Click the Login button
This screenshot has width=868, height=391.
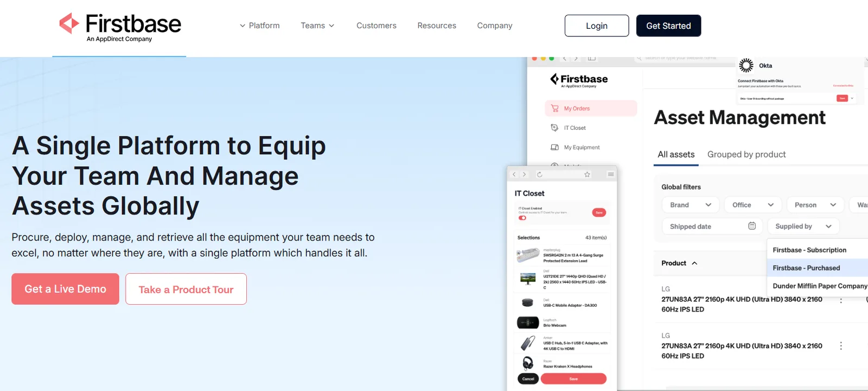pyautogui.click(x=597, y=26)
